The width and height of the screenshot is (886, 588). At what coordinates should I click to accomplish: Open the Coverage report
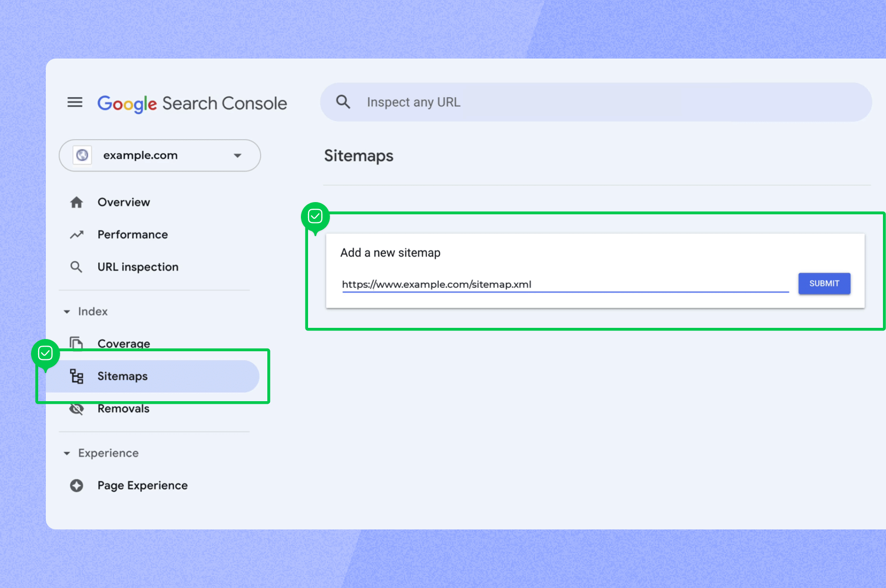coord(124,344)
